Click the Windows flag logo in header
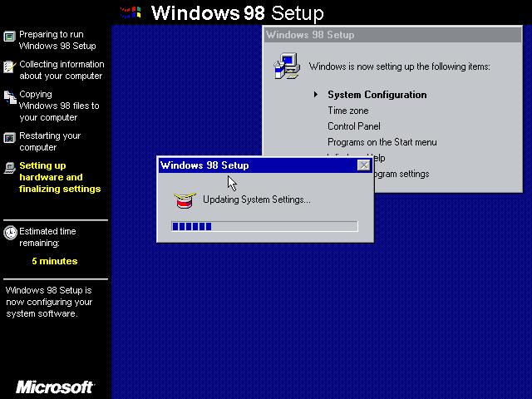This screenshot has height=399, width=532. pyautogui.click(x=131, y=13)
